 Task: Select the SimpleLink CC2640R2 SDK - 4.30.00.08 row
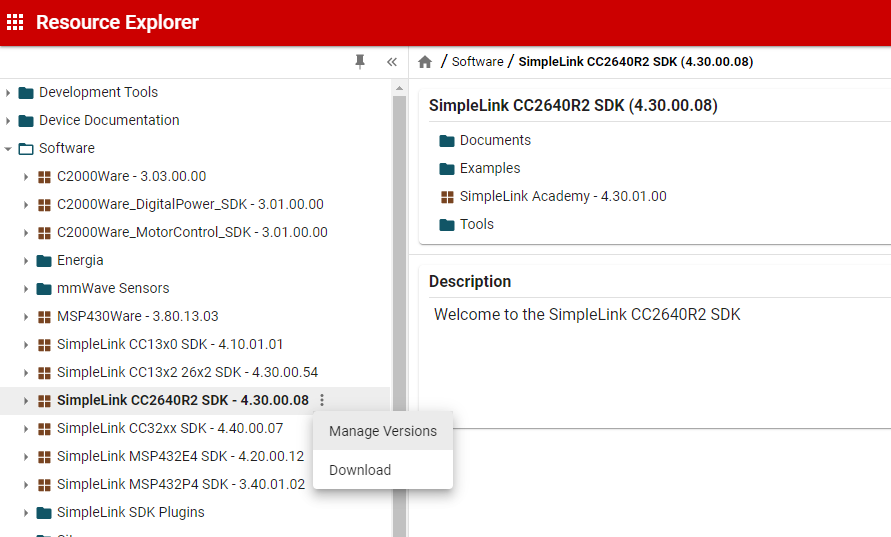(195, 401)
